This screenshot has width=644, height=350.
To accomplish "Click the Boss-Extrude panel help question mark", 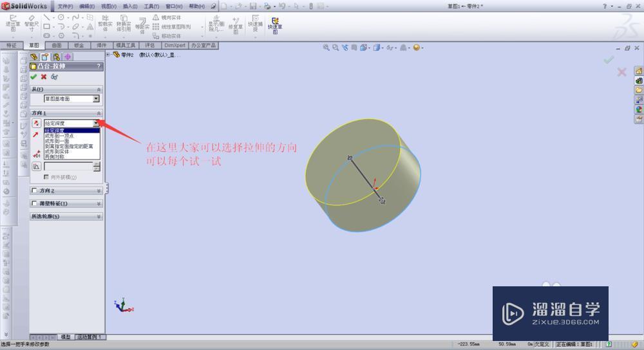I will 99,66.
